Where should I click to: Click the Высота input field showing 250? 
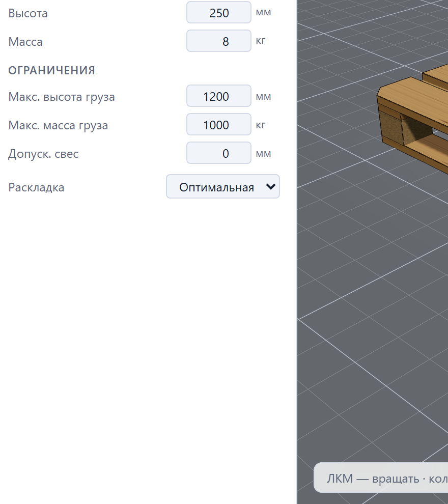[219, 13]
